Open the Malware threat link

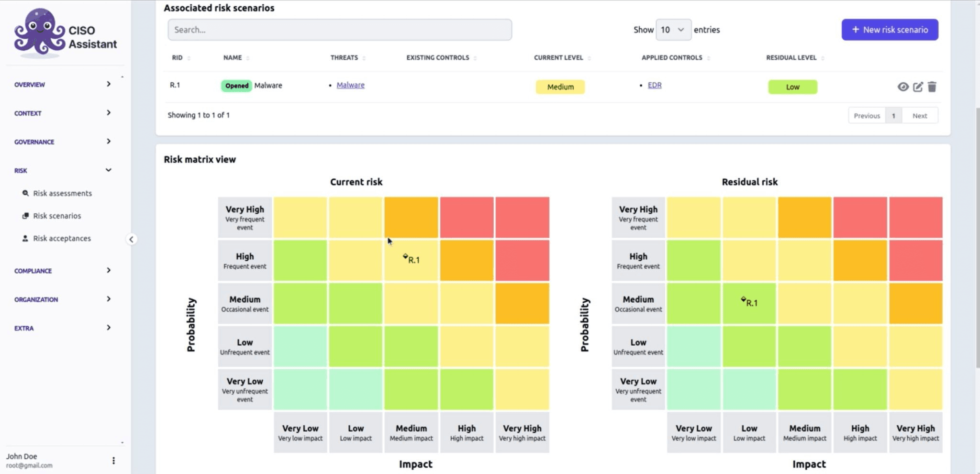click(350, 85)
